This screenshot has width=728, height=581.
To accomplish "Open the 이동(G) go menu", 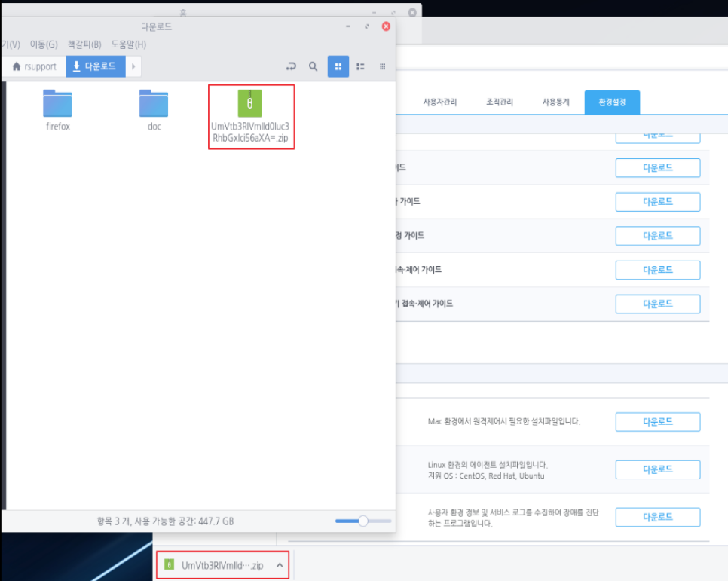I will pyautogui.click(x=43, y=44).
